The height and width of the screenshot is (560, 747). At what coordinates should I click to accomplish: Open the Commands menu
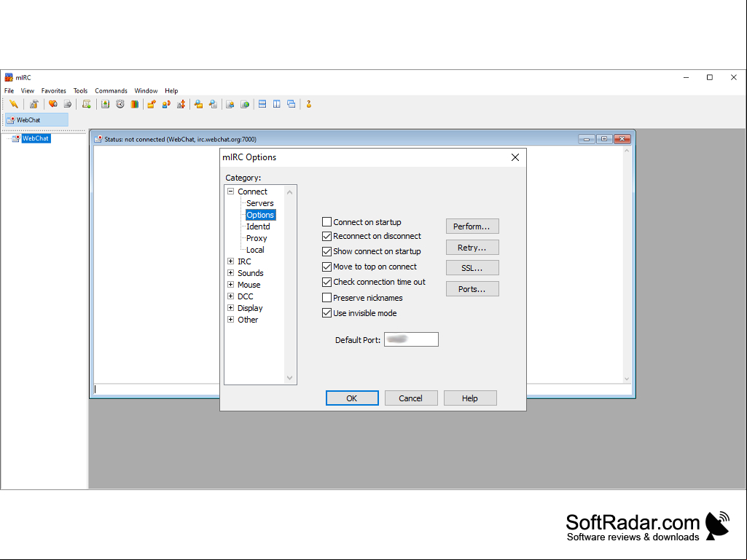pos(111,90)
